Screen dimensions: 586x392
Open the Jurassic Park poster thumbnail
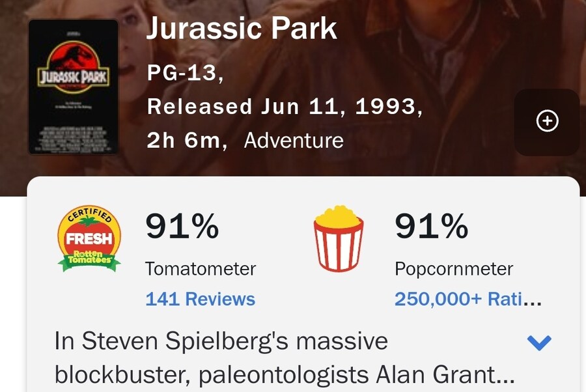pyautogui.click(x=73, y=87)
